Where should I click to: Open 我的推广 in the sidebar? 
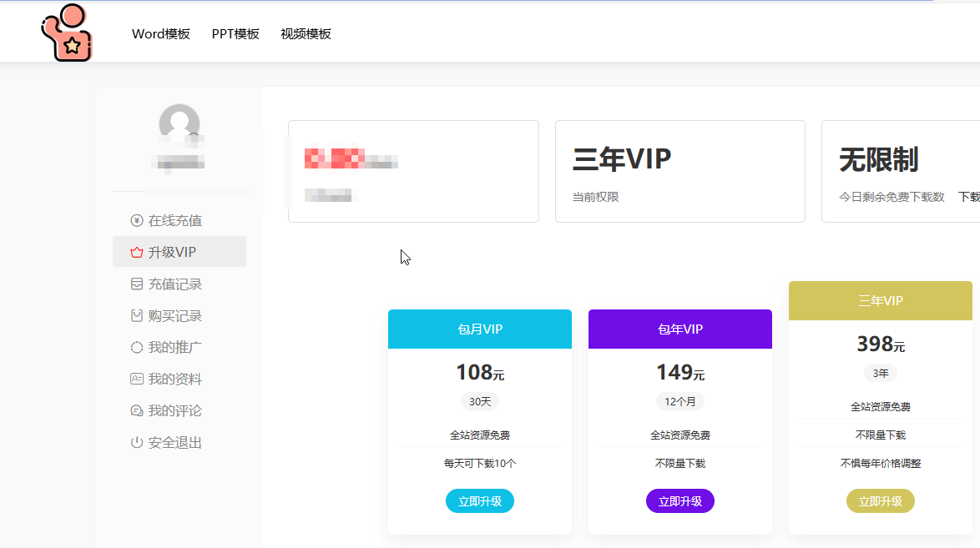pyautogui.click(x=179, y=348)
